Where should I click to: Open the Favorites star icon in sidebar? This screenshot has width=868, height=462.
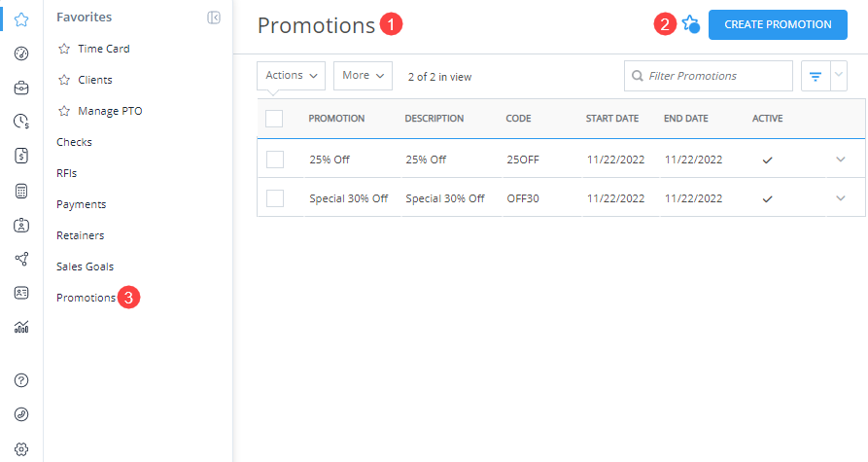pyautogui.click(x=21, y=20)
